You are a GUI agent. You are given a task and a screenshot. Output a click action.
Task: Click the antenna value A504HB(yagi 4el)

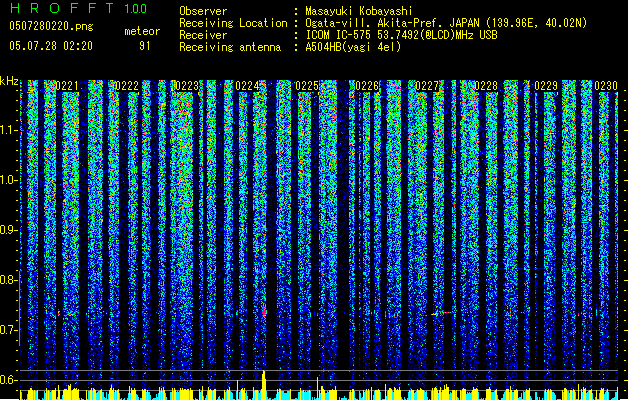click(x=353, y=47)
